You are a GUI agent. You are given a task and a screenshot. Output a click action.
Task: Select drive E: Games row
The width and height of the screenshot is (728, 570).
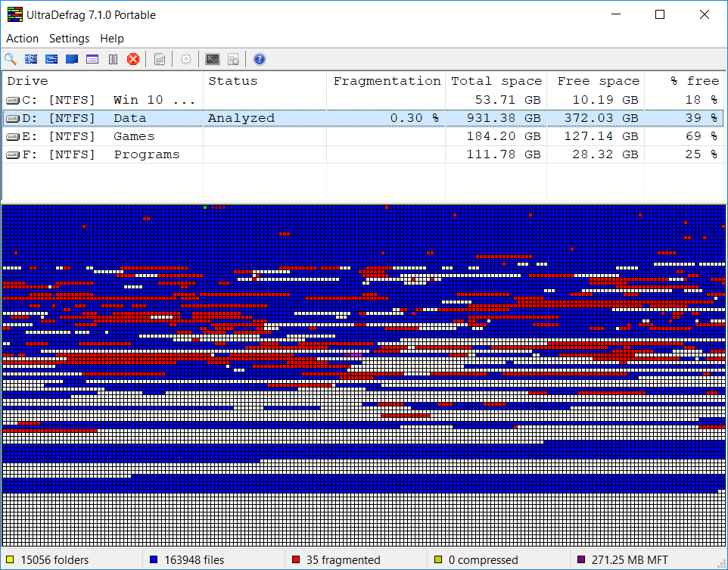363,136
